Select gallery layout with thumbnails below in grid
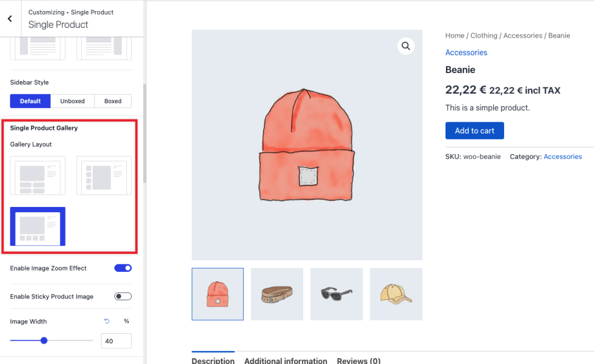Screen dimensions: 594x364 tap(38, 176)
